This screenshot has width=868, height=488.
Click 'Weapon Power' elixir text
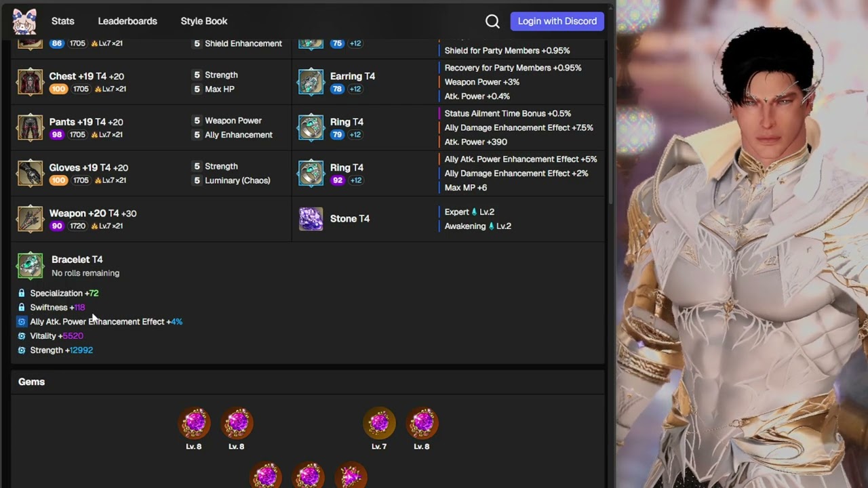pyautogui.click(x=233, y=121)
